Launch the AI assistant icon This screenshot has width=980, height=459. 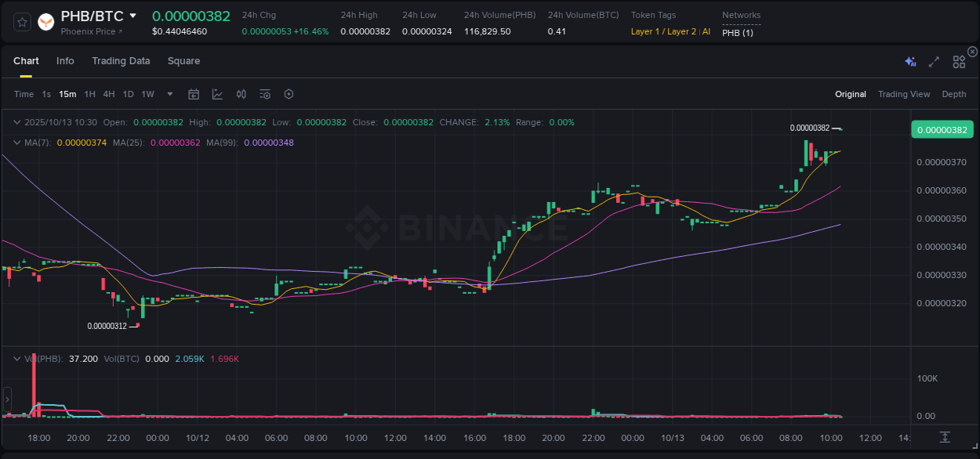(909, 60)
